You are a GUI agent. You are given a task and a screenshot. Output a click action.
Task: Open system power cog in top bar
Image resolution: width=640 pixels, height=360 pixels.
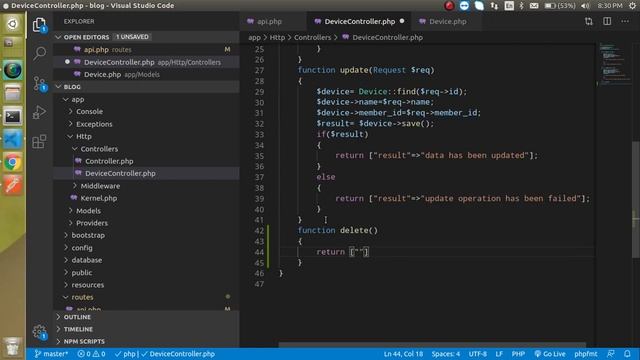(632, 6)
